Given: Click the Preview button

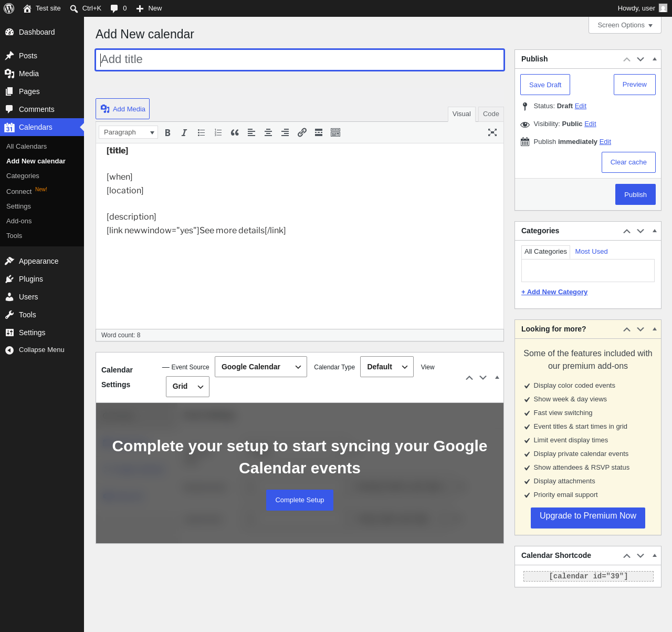Looking at the screenshot, I should pyautogui.click(x=635, y=85).
